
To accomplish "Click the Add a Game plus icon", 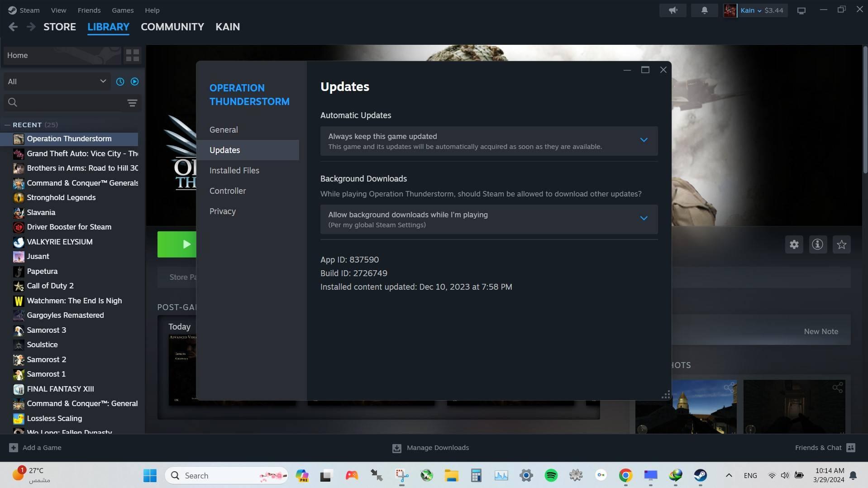I will click(14, 448).
